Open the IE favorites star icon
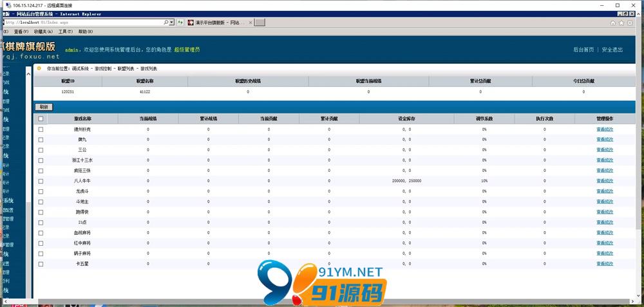The image size is (644, 307). pyautogui.click(x=621, y=23)
